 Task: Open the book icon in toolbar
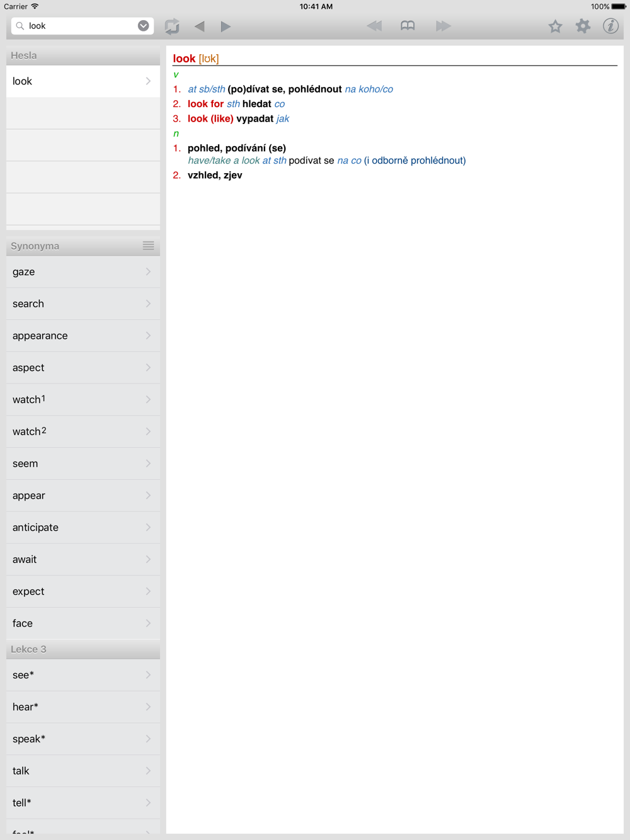408,26
